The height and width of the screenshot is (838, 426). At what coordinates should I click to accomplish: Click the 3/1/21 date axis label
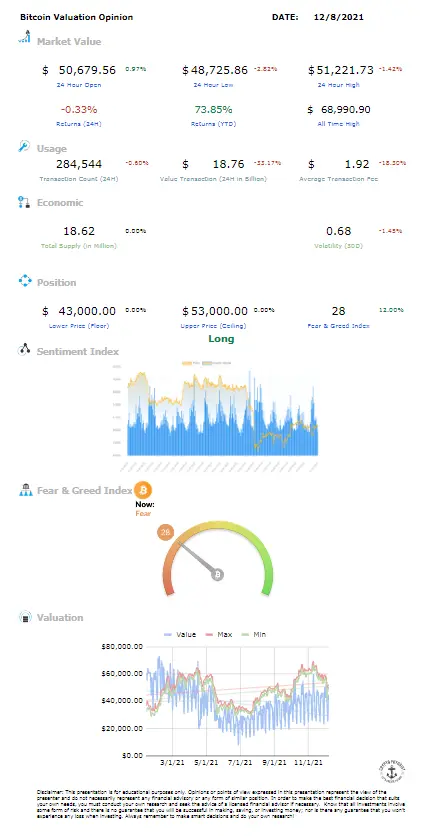(172, 763)
